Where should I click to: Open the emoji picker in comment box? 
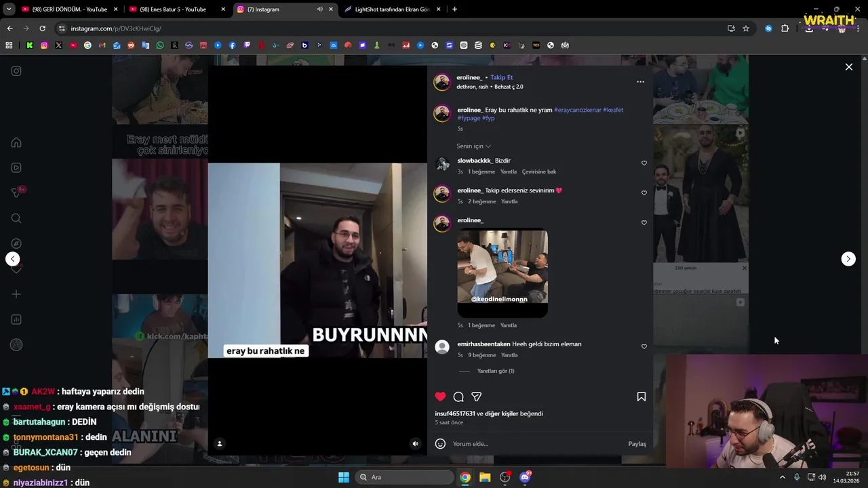440,444
